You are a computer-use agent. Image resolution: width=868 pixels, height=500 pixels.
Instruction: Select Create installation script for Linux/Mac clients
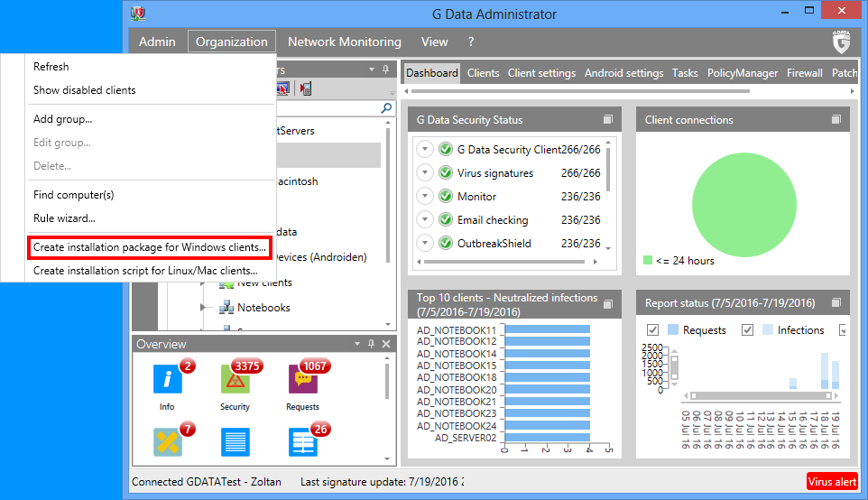click(145, 271)
